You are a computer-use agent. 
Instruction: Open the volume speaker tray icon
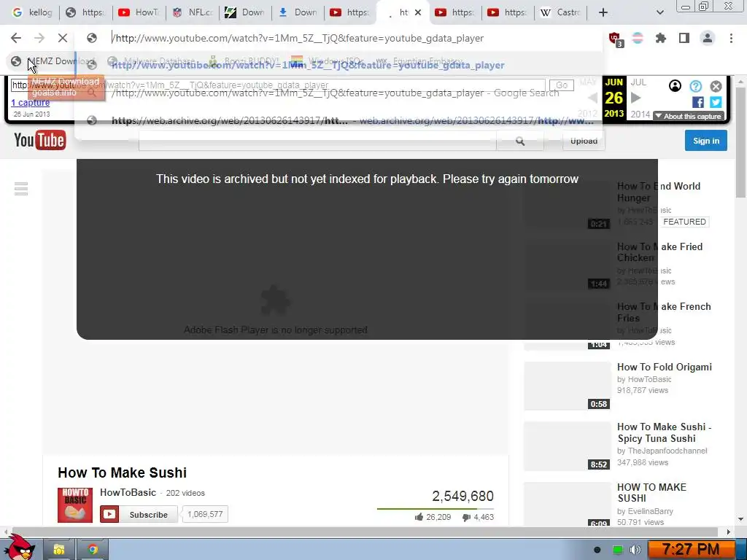(x=635, y=550)
